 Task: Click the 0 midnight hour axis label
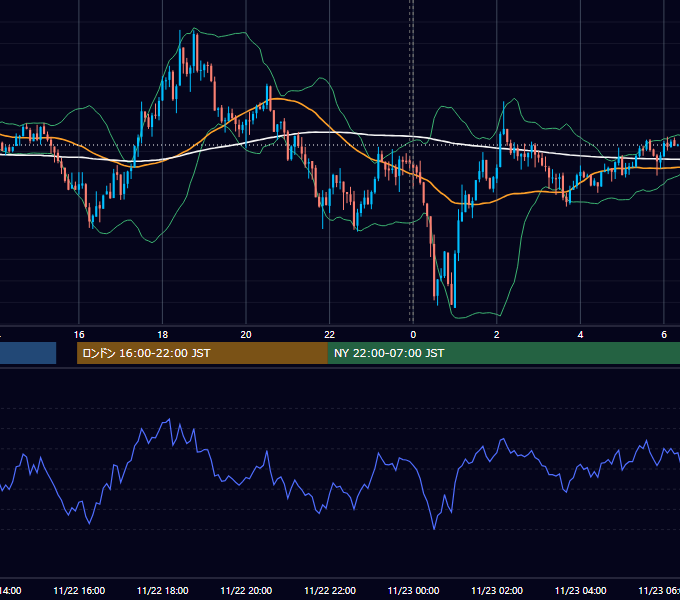click(413, 335)
